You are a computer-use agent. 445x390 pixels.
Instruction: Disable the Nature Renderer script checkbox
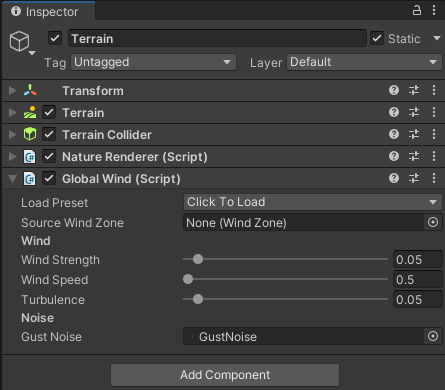pyautogui.click(x=49, y=156)
